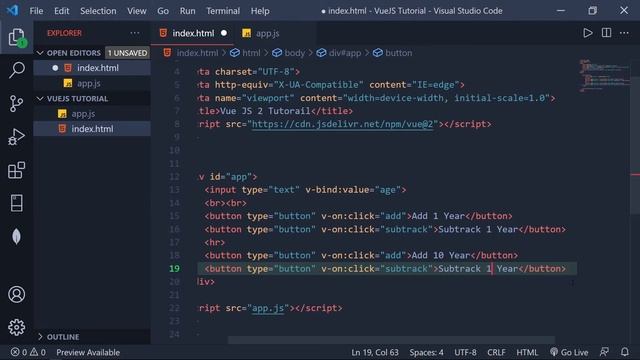Open the bookmark-style panel icon in activity bar
This screenshot has width=640, height=360.
[16, 203]
